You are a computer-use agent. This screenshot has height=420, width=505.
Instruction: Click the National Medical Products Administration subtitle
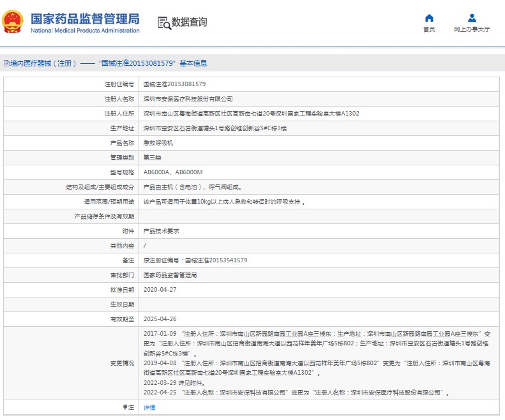click(84, 31)
